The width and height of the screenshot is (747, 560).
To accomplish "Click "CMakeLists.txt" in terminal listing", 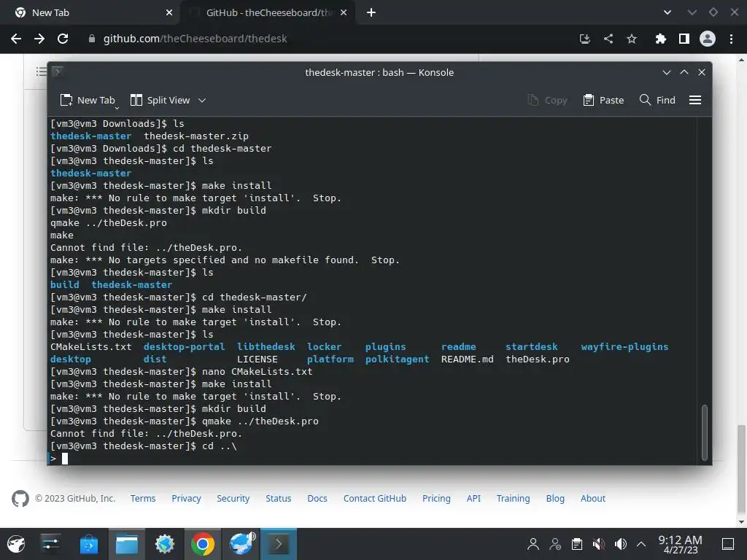I will (x=91, y=346).
